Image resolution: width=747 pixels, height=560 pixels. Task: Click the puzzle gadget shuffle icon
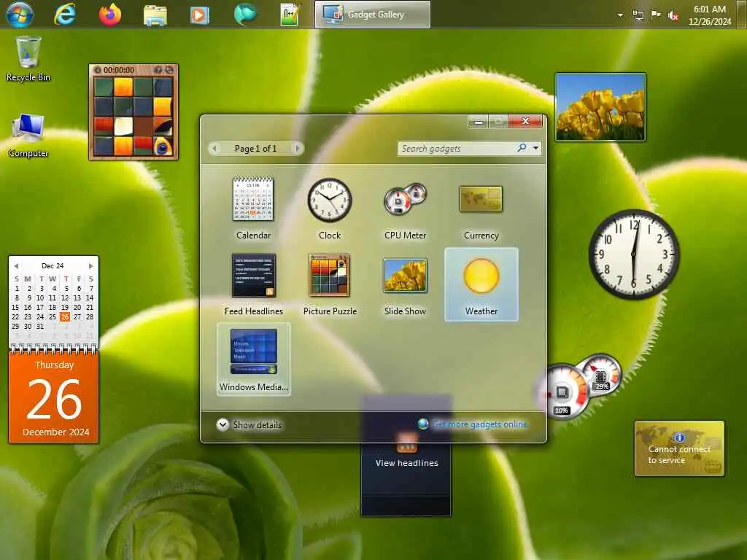pos(169,70)
